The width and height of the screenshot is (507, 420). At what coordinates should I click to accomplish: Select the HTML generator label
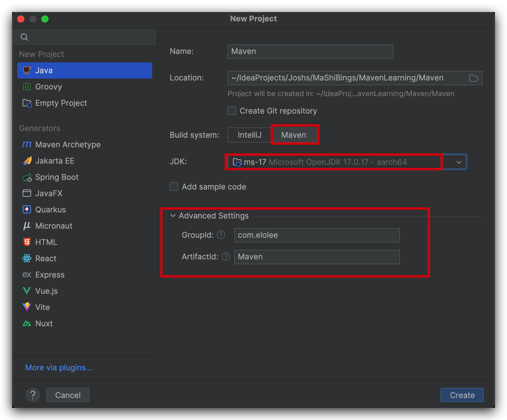(46, 242)
